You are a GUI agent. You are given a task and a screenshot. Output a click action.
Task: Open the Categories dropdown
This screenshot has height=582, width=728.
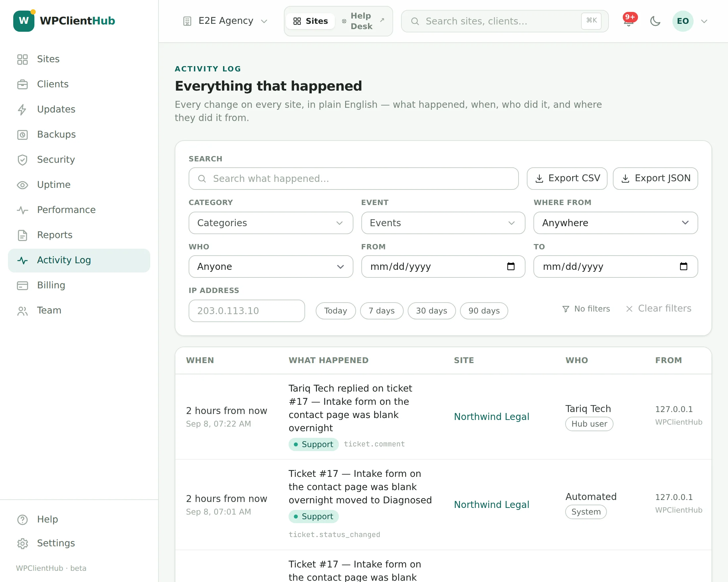coord(271,223)
